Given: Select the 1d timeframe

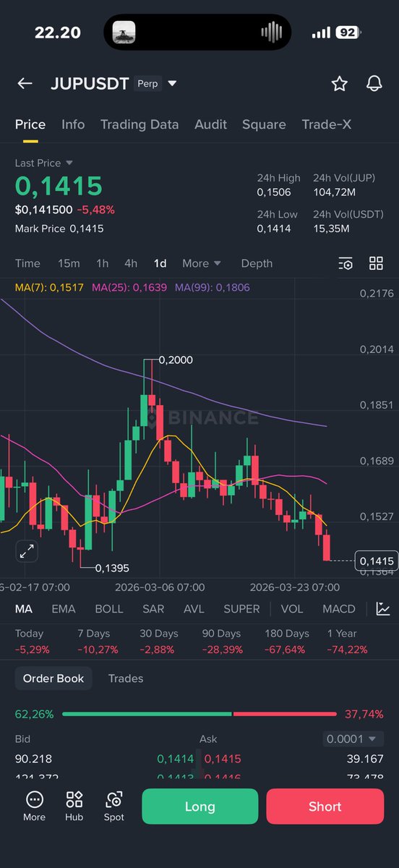Looking at the screenshot, I should coord(160,263).
